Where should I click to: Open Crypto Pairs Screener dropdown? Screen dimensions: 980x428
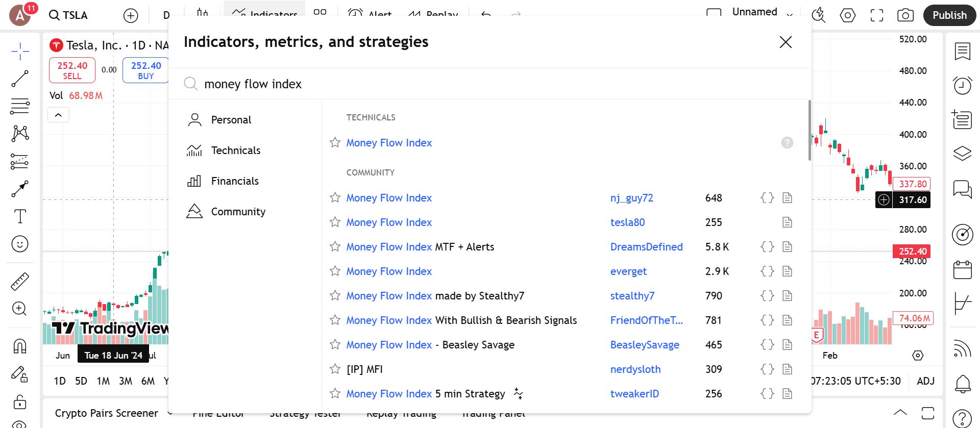(170, 413)
